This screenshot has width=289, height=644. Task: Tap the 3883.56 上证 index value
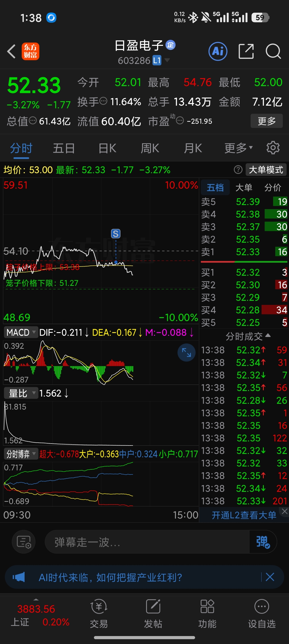(36, 609)
